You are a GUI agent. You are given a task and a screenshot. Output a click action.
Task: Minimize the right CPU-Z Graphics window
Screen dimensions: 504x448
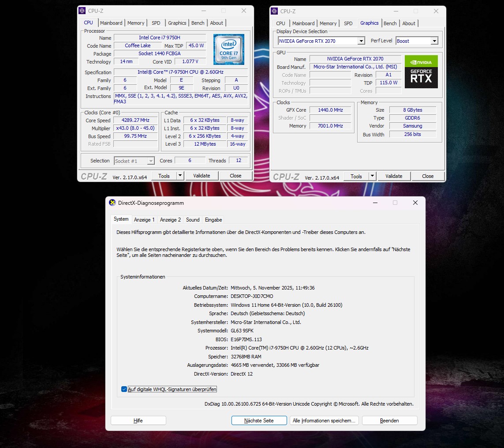coord(396,11)
